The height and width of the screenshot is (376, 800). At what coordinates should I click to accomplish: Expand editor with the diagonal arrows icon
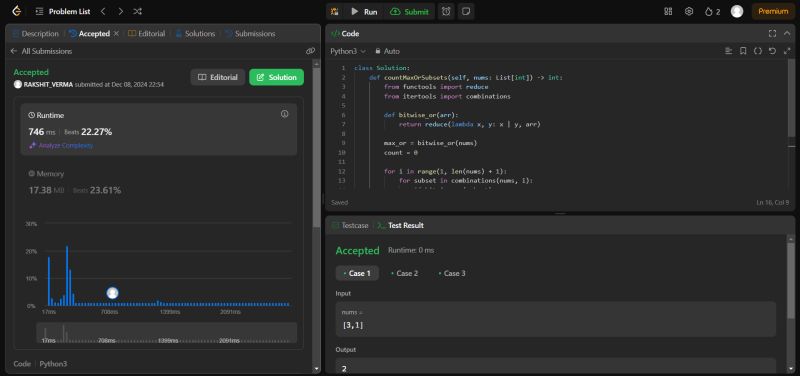(x=787, y=51)
